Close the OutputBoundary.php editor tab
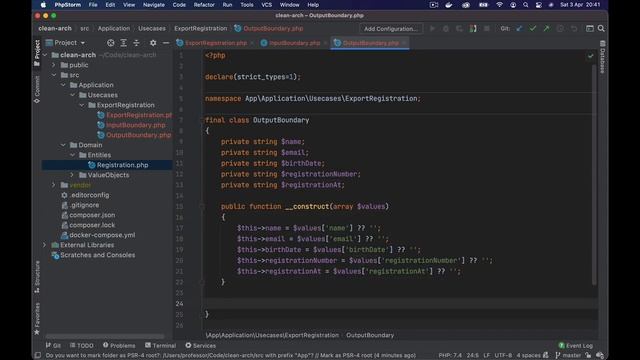 tap(404, 43)
